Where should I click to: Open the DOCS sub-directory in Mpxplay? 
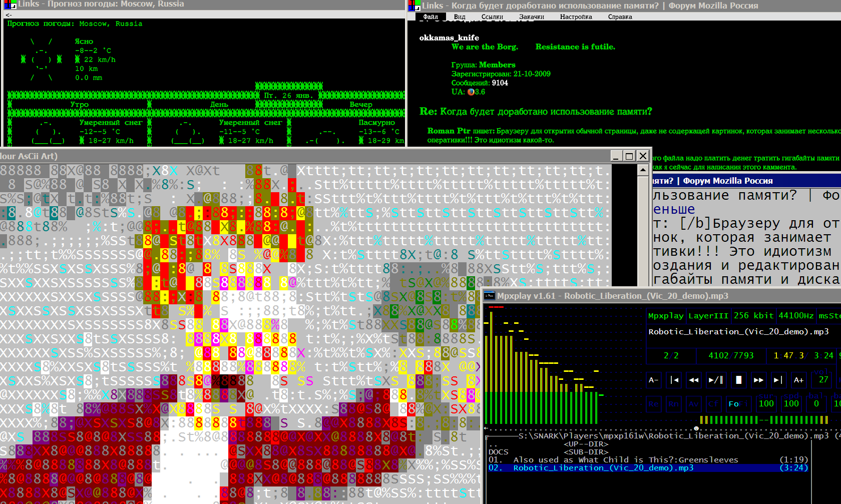[499, 452]
